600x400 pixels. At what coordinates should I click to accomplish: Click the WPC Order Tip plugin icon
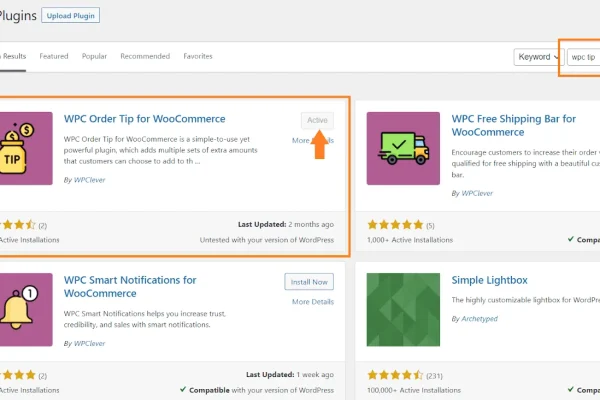[26, 149]
